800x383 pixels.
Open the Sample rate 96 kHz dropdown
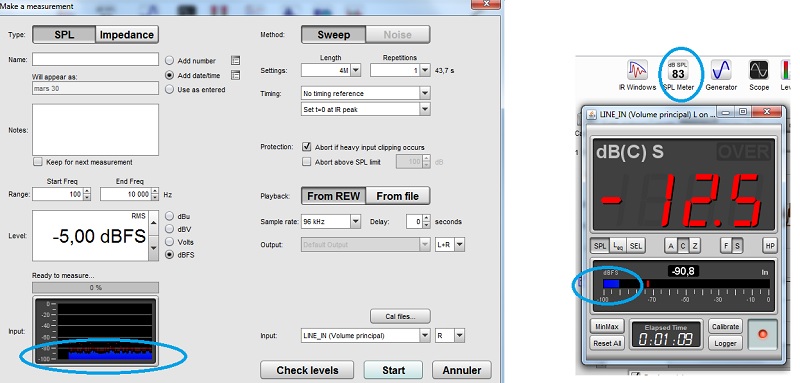pos(356,221)
